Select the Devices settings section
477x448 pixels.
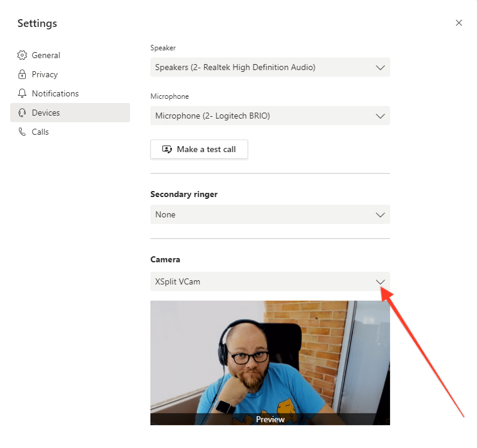click(70, 113)
